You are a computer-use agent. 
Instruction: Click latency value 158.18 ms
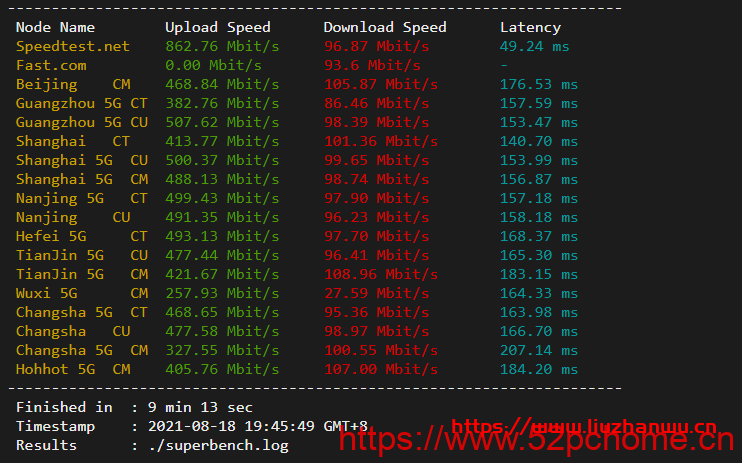[539, 217]
